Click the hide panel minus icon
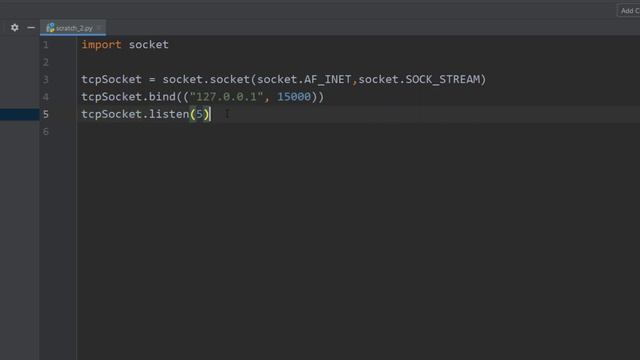Screen dimensions: 640x360 pos(31,28)
